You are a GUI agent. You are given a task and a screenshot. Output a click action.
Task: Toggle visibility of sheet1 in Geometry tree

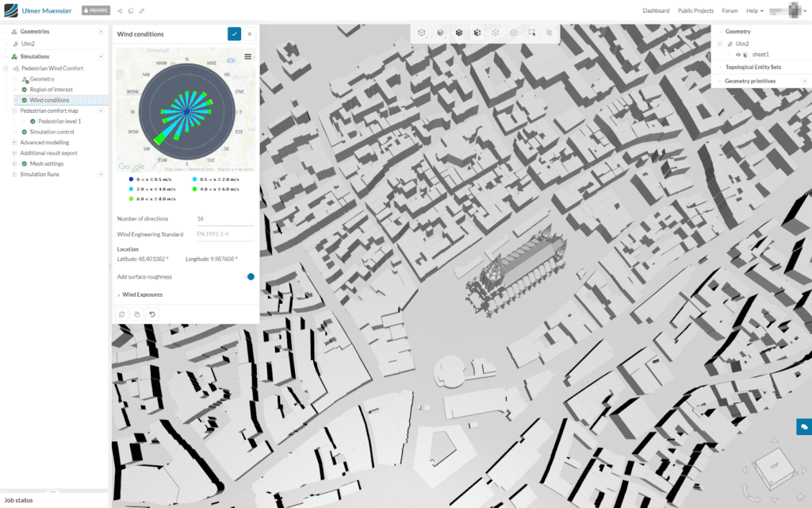pos(739,54)
